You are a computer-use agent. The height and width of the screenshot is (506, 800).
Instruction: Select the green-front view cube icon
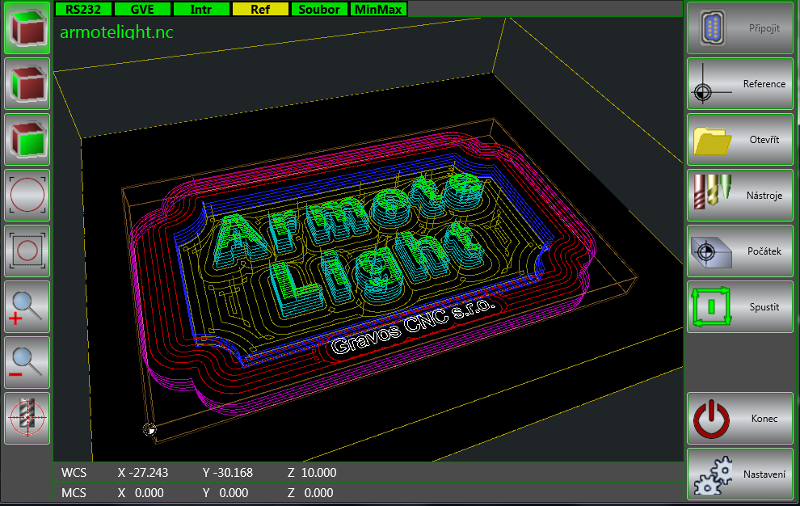coord(27,139)
